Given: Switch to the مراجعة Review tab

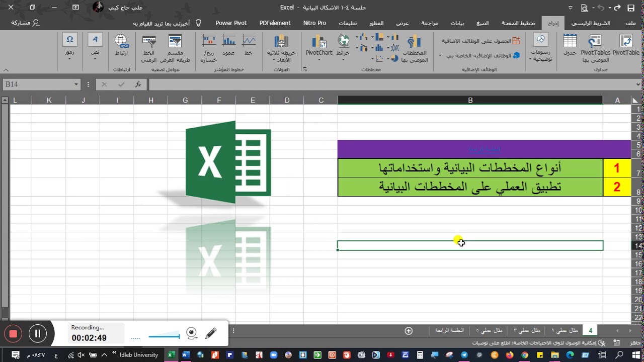Looking at the screenshot, I should 429,23.
